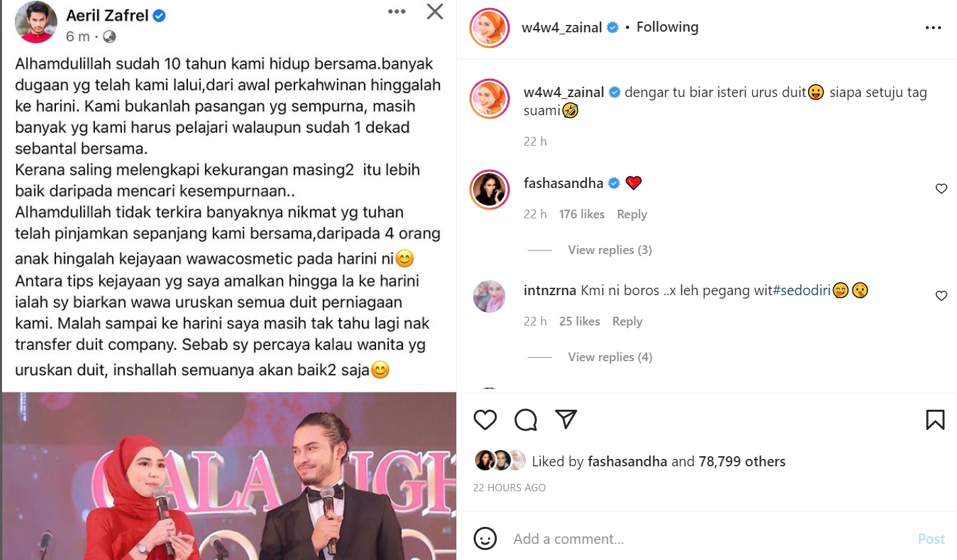The width and height of the screenshot is (957, 560).
Task: Click the Add a comment field
Action: coord(708,539)
